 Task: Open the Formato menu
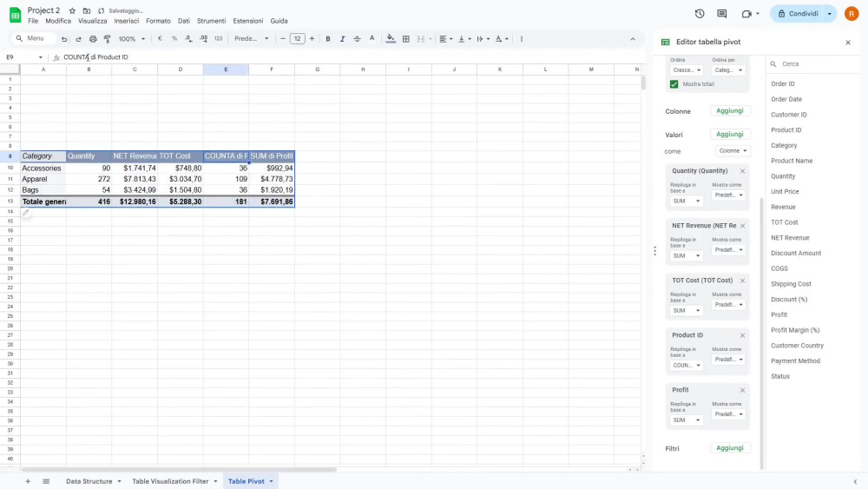coord(158,21)
